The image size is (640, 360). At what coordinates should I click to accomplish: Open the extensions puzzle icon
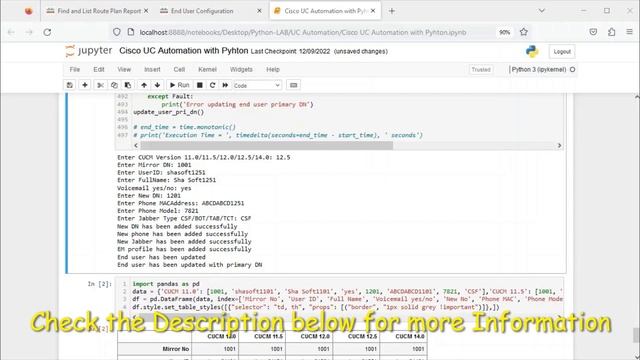tap(611, 32)
